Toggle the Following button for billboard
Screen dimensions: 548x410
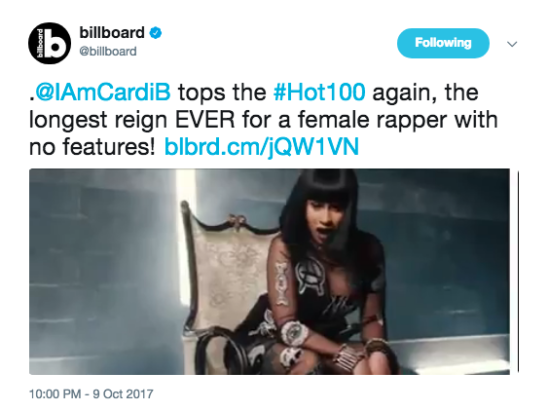coord(443,43)
